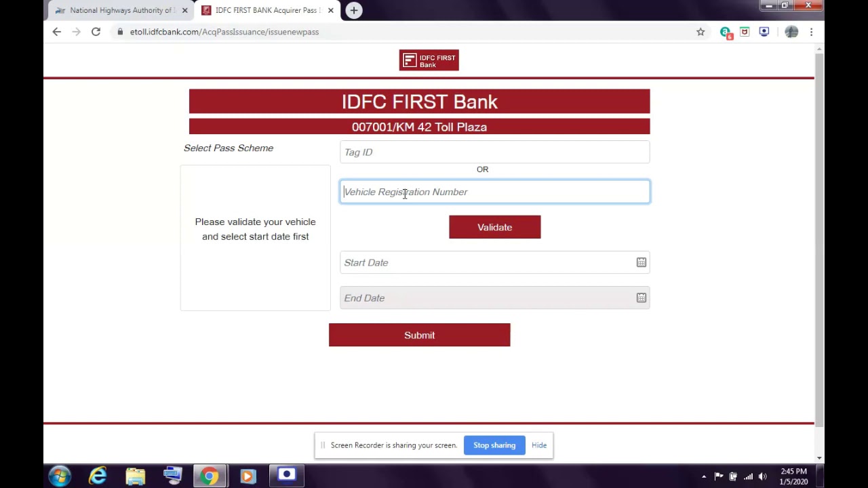The image size is (868, 488).
Task: Open File Explorer from taskbar
Action: tap(135, 476)
